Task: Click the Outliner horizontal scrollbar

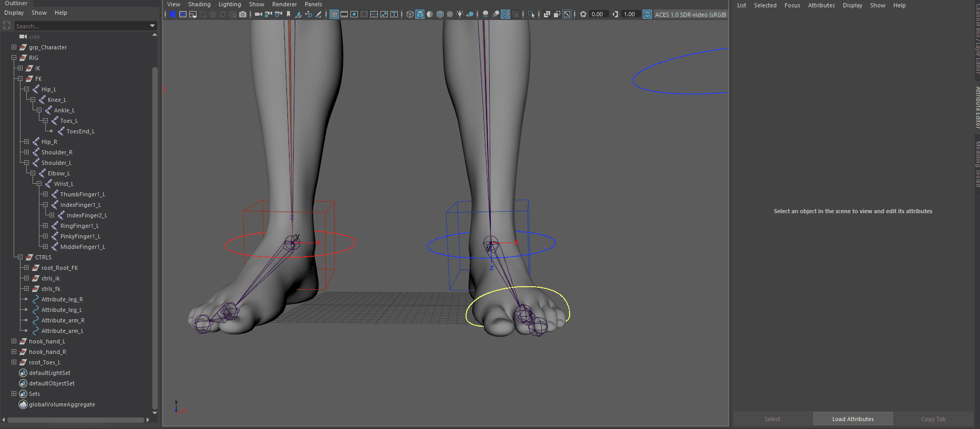Action: (x=76, y=420)
